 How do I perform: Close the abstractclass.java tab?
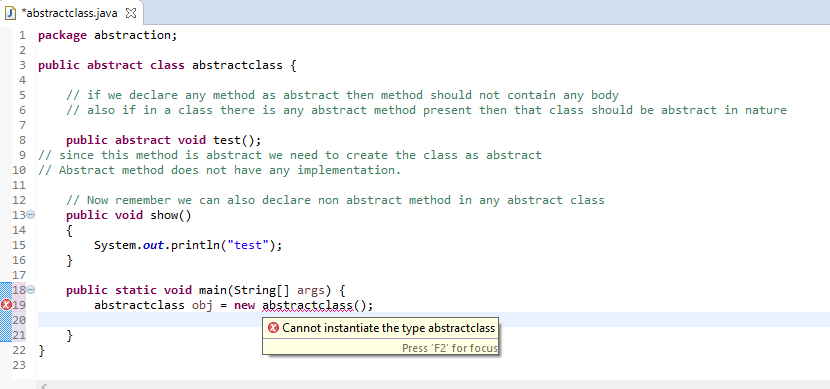[131, 13]
